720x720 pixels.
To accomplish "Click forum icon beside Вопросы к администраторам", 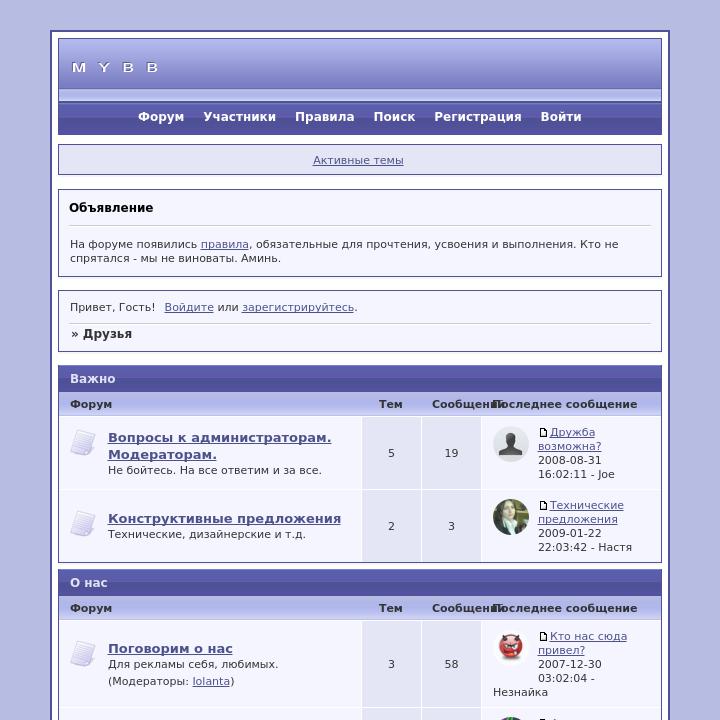I will 83,443.
